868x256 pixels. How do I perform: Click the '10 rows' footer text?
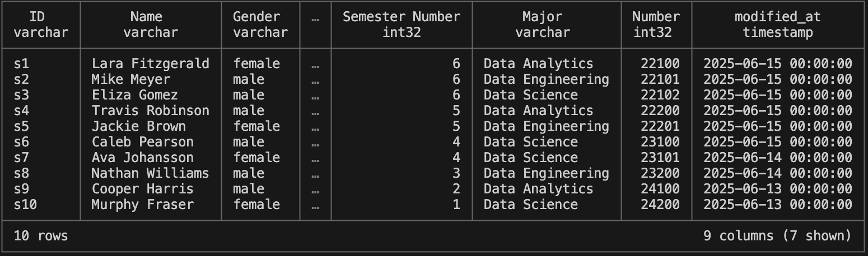41,236
